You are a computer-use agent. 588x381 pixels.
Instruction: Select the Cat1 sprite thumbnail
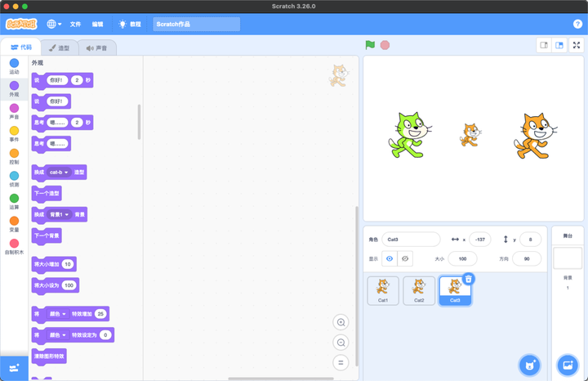click(x=383, y=290)
